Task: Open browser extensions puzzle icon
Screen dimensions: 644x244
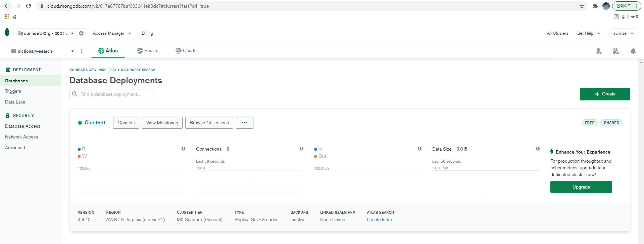Action: pyautogui.click(x=595, y=6)
